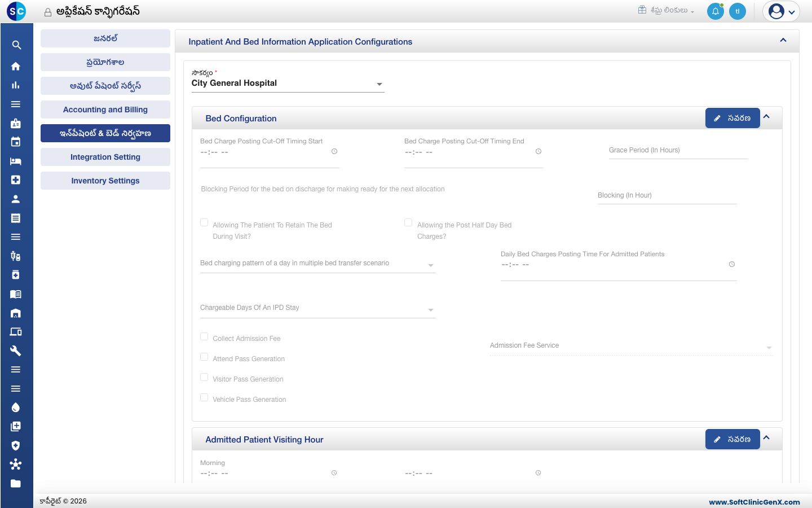The height and width of the screenshot is (508, 812).
Task: Click the wrench maintenance sidebar icon
Action: click(x=16, y=351)
